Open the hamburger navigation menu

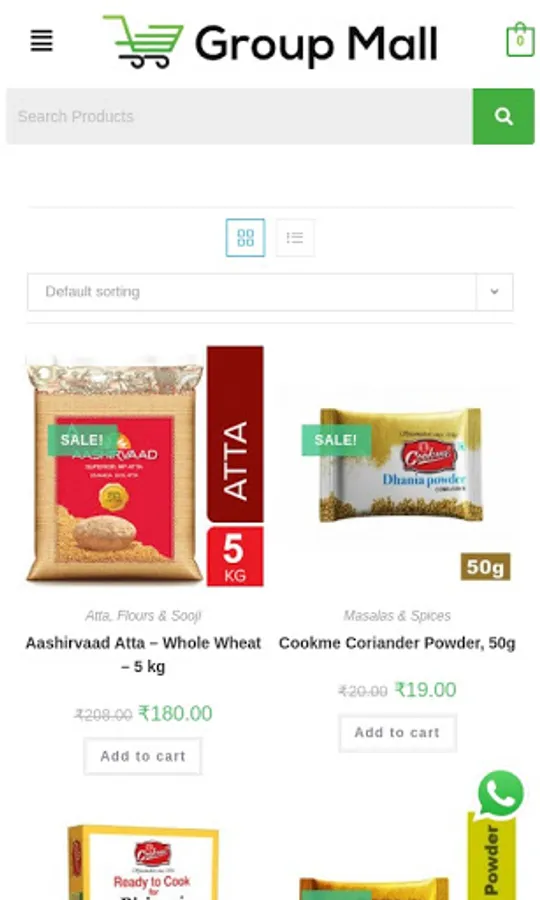(41, 41)
